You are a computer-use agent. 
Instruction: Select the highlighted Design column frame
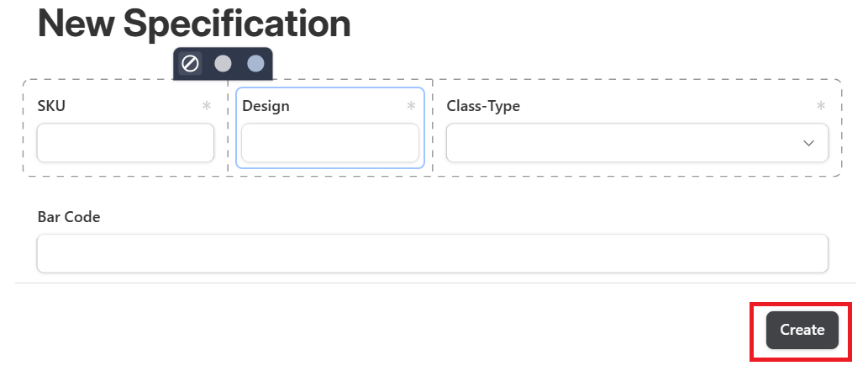pos(330,128)
